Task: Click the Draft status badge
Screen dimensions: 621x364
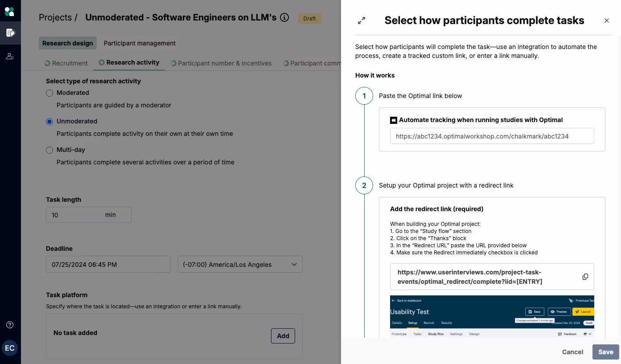Action: [309, 19]
